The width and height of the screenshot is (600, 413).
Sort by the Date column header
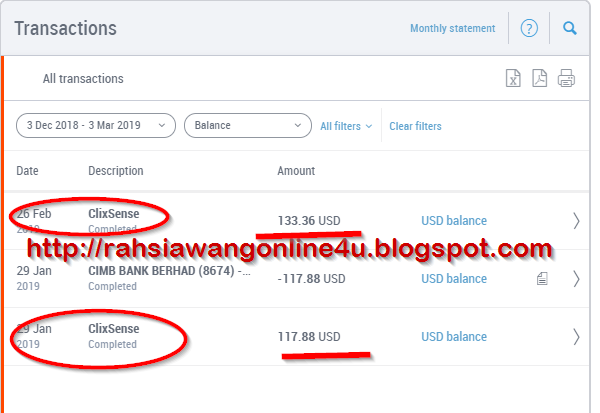point(27,171)
